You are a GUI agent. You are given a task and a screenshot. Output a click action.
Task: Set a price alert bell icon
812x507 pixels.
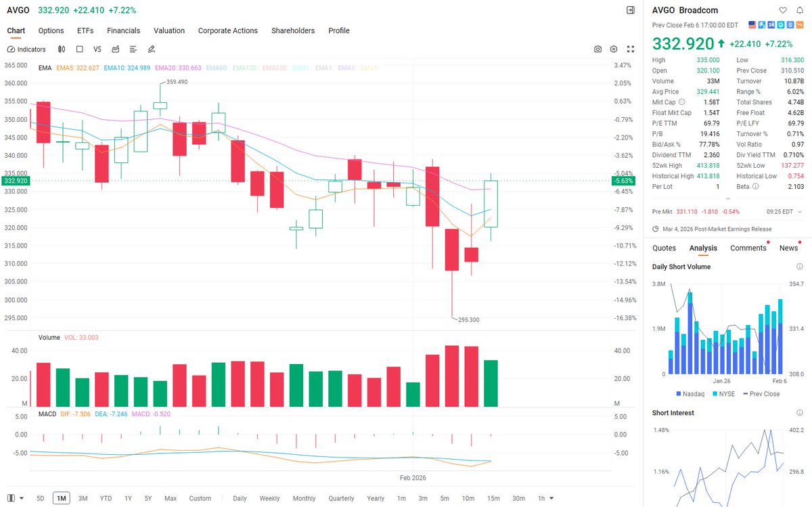799,10
